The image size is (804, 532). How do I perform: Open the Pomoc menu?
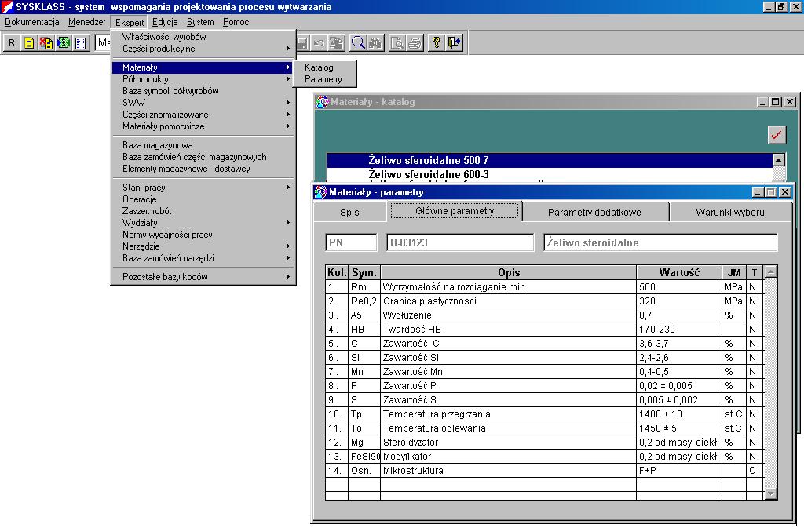(236, 22)
